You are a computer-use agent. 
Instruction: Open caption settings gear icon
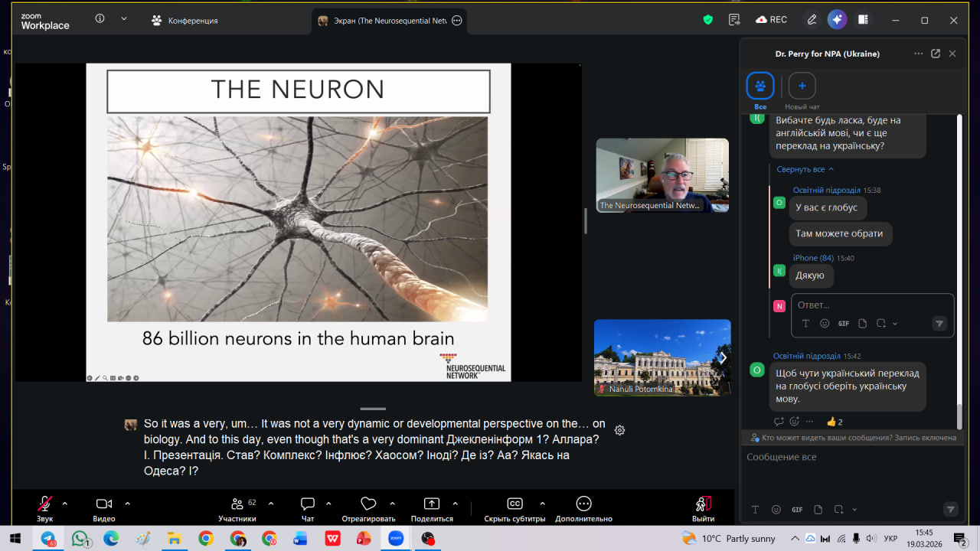tap(619, 430)
